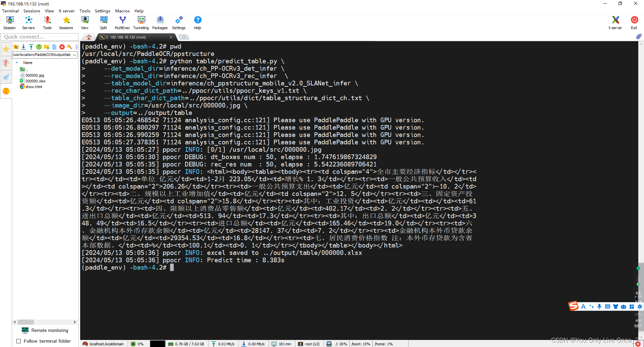Click the Name column sort arrow

[17, 63]
